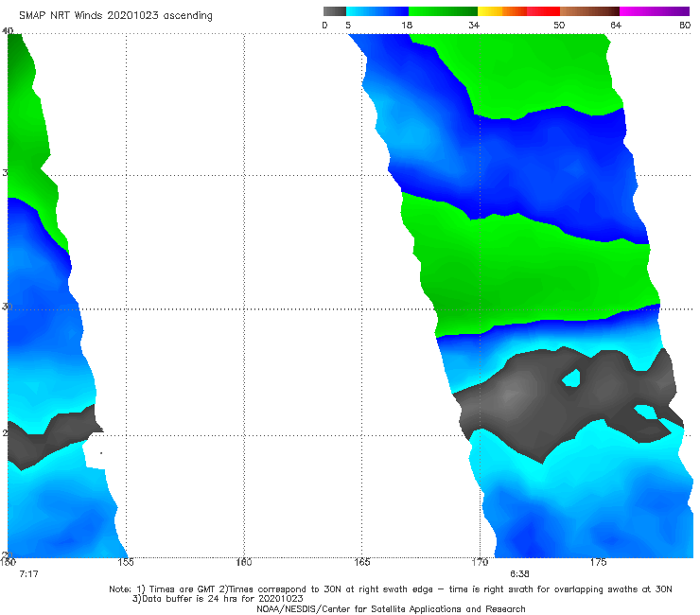Select the green segment of the color bar
The width and height of the screenshot is (700, 615).
443,11
